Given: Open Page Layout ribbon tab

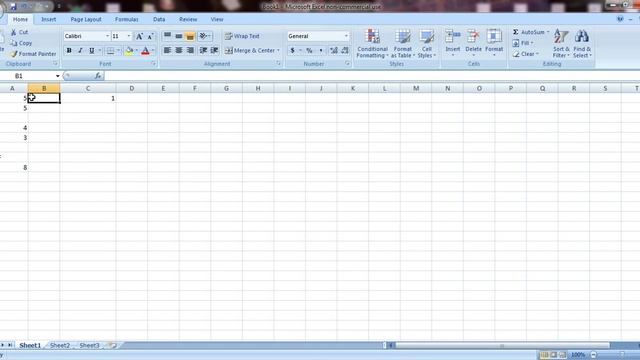Looking at the screenshot, I should (x=86, y=19).
